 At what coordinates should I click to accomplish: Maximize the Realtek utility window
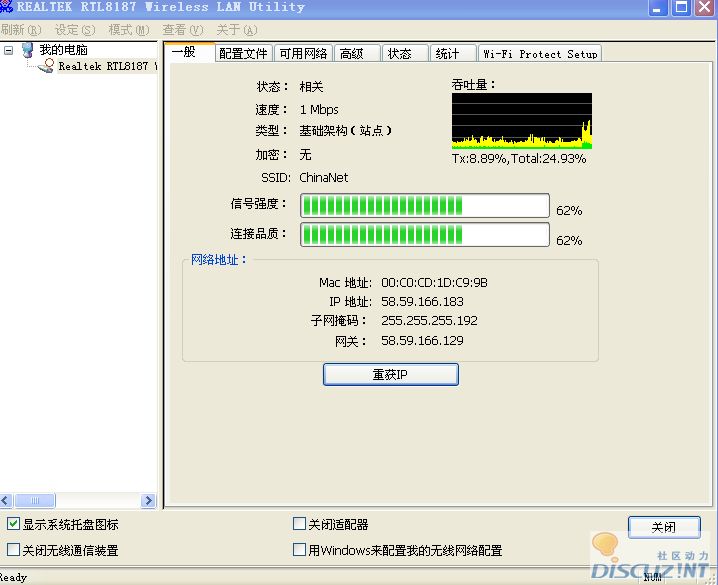click(680, 7)
